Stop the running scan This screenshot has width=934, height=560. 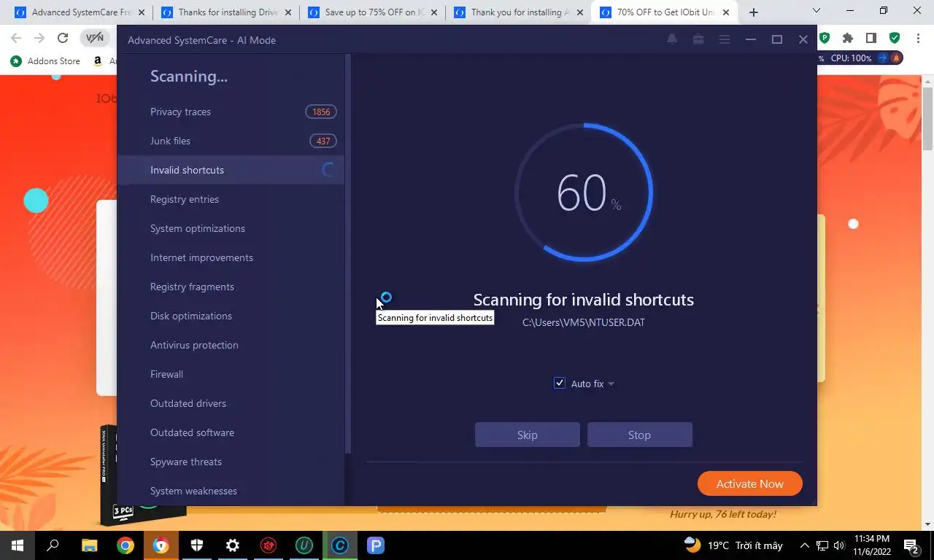pos(640,435)
